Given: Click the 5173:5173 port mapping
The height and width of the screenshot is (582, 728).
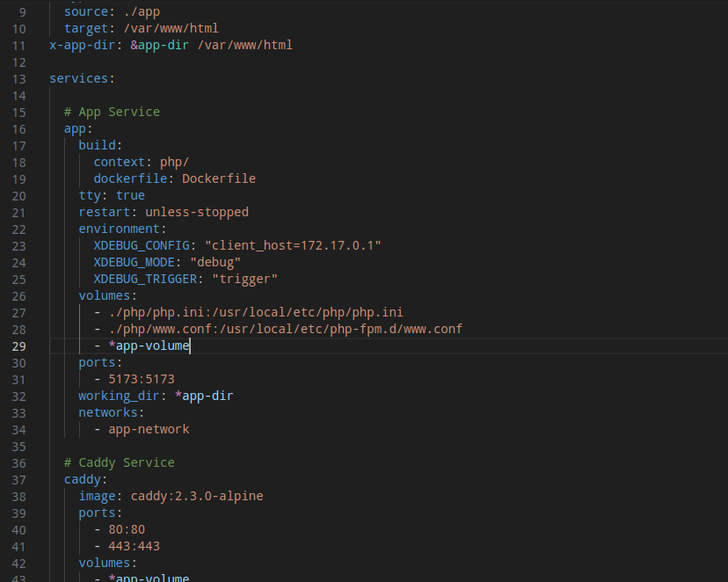Looking at the screenshot, I should [x=142, y=379].
